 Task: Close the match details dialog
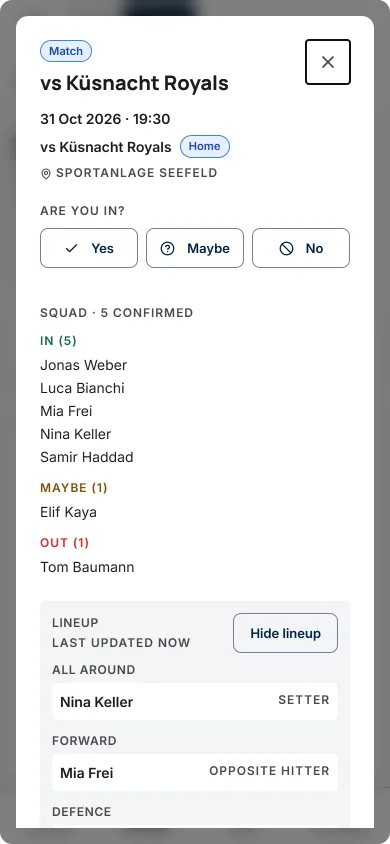[328, 62]
